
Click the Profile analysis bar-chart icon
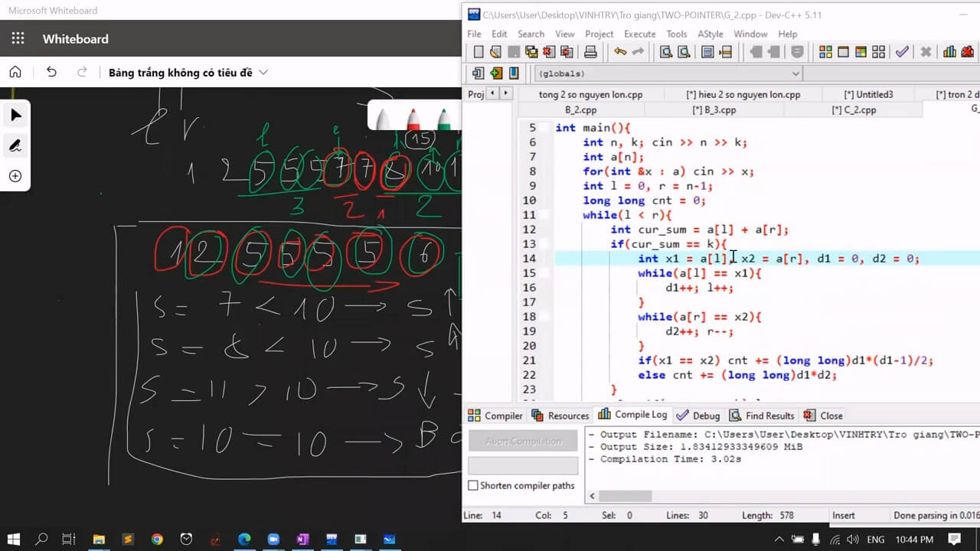tap(950, 52)
